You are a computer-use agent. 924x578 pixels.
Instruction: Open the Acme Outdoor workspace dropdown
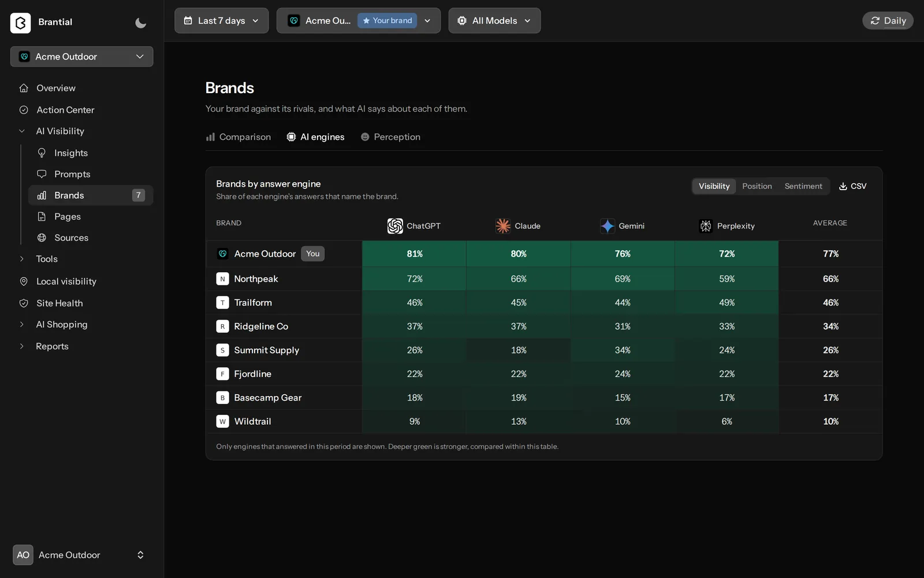(82, 57)
